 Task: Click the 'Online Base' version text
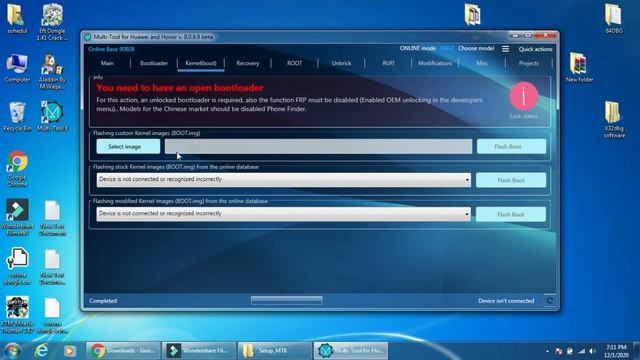111,49
